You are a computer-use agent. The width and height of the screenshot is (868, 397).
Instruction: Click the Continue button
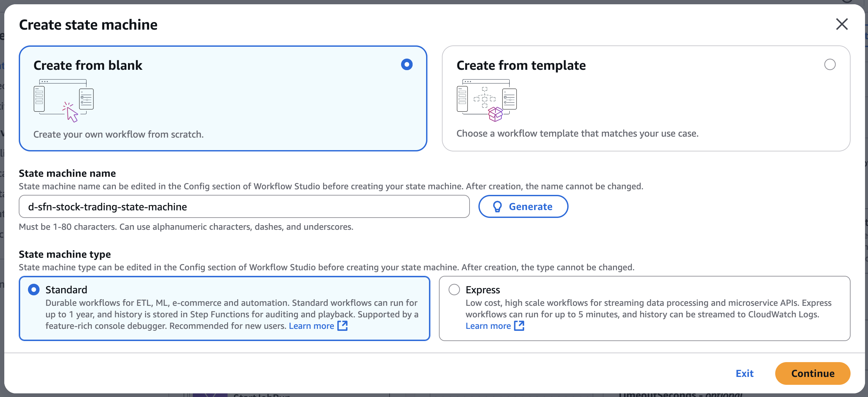click(812, 373)
